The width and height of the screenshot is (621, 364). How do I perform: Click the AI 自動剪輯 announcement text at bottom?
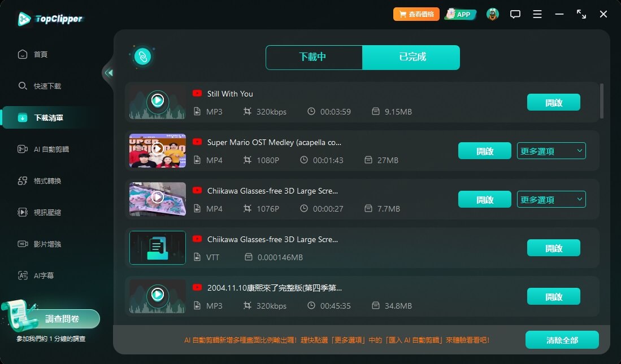(337, 340)
